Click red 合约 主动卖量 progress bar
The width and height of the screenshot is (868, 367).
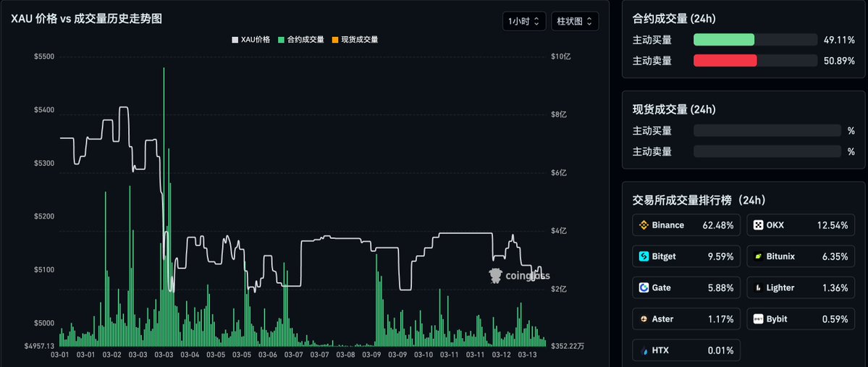click(725, 60)
